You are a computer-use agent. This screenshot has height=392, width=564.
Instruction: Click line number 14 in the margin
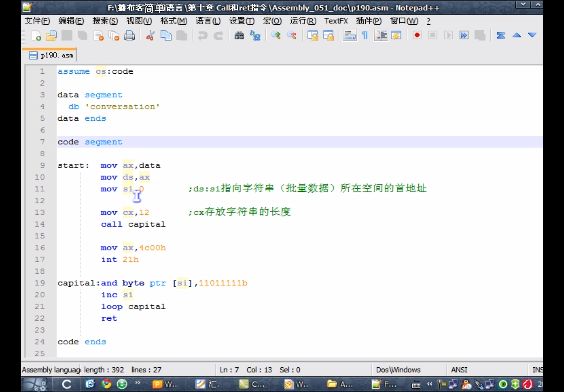coord(39,224)
